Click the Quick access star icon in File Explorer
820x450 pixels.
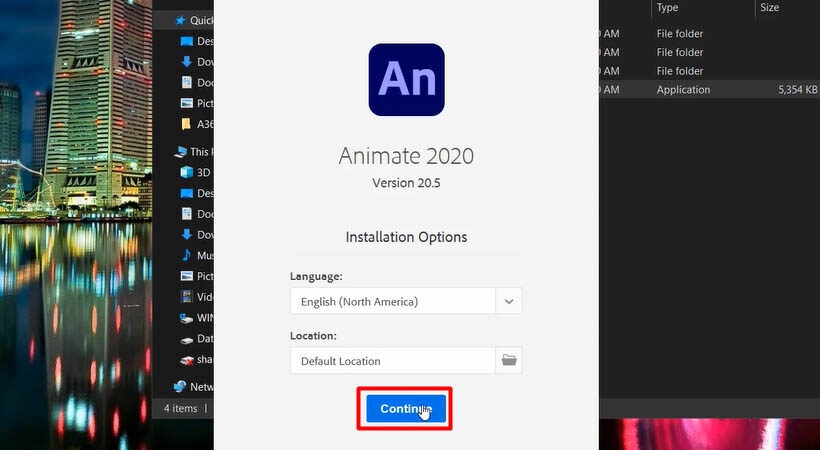[x=180, y=20]
